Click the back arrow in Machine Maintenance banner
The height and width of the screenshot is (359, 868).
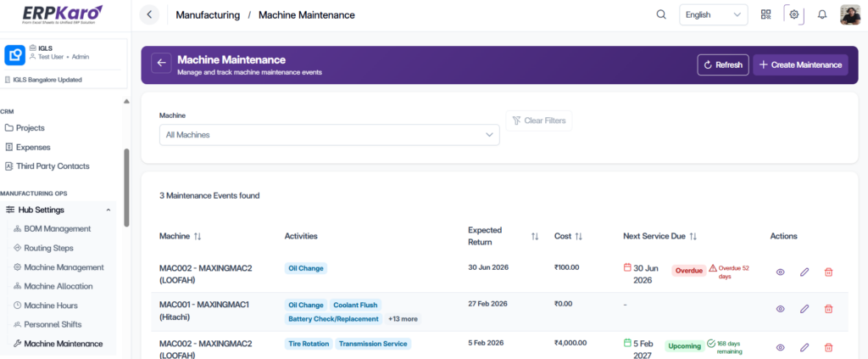pyautogui.click(x=161, y=63)
